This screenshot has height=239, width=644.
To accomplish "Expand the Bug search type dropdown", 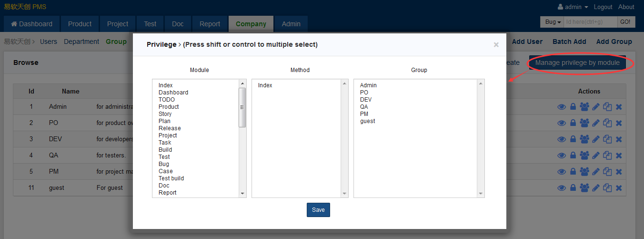I will (553, 22).
